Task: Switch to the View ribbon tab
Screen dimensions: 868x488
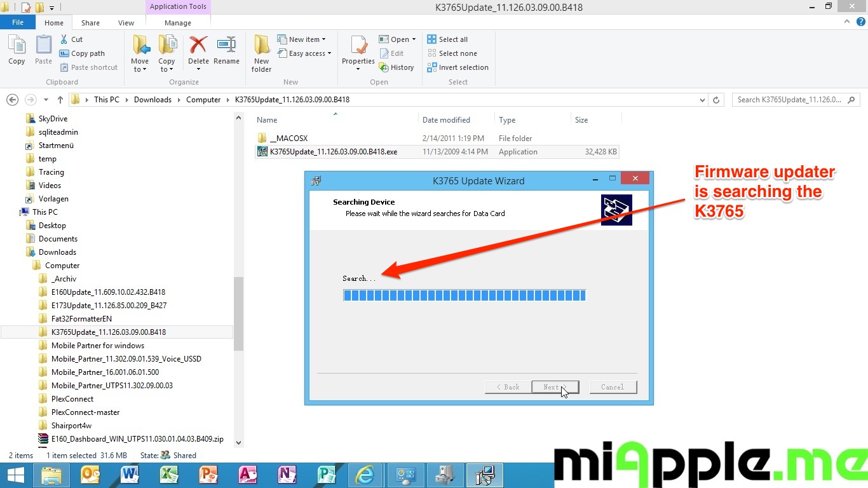Action: (x=126, y=23)
